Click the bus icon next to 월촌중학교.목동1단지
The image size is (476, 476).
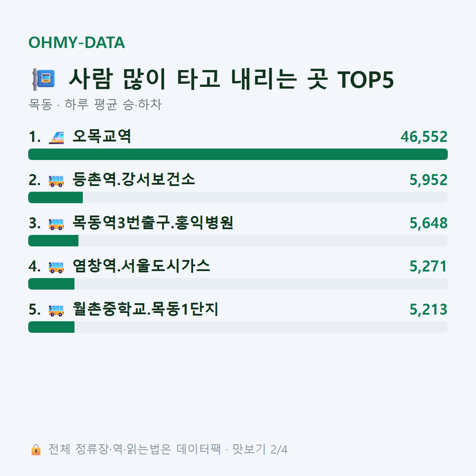(x=56, y=310)
